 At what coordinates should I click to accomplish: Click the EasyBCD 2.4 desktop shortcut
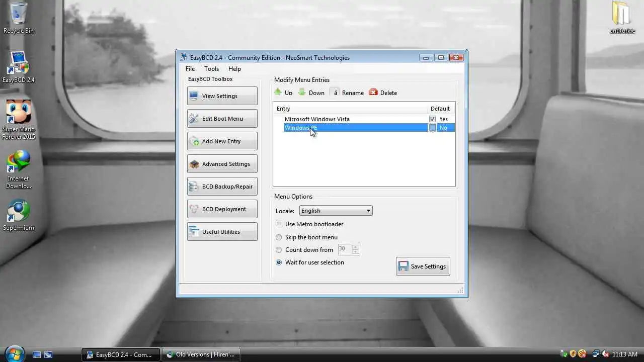point(19,67)
